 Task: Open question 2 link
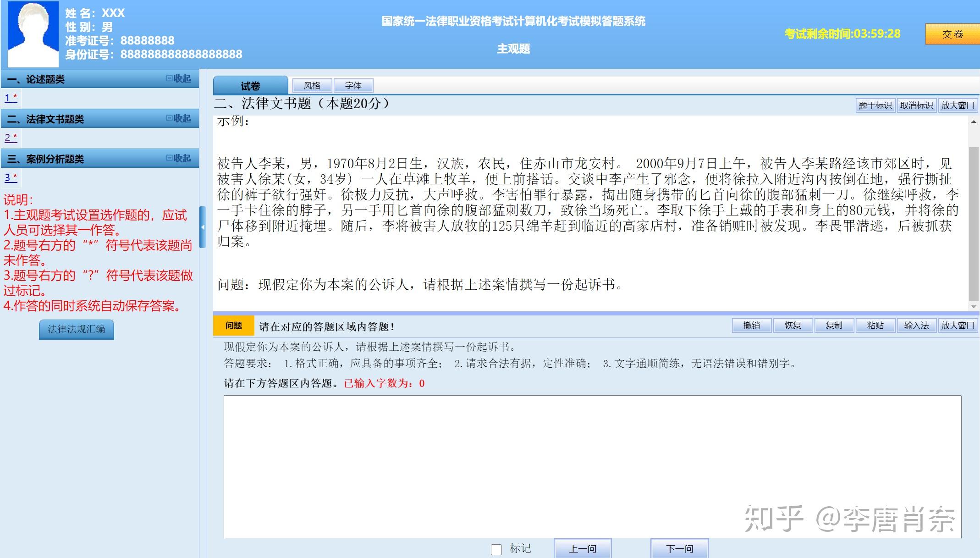(x=11, y=138)
